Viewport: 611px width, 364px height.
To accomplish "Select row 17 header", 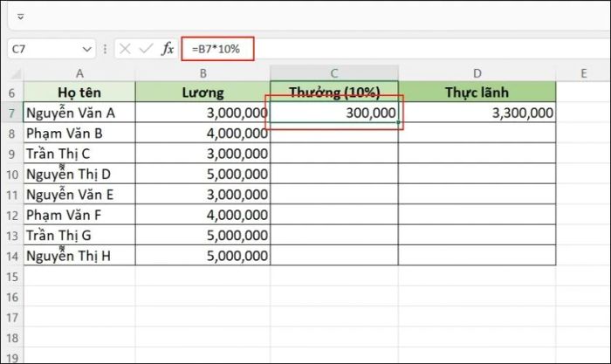I will (x=11, y=318).
